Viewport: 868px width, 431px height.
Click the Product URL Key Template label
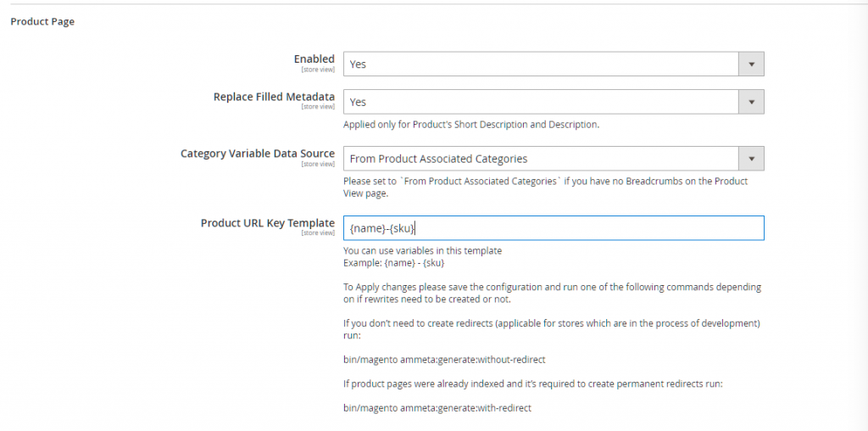268,223
